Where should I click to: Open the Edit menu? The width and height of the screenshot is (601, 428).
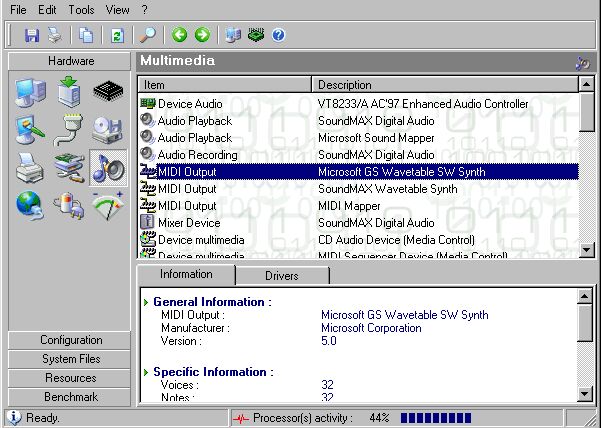(47, 10)
